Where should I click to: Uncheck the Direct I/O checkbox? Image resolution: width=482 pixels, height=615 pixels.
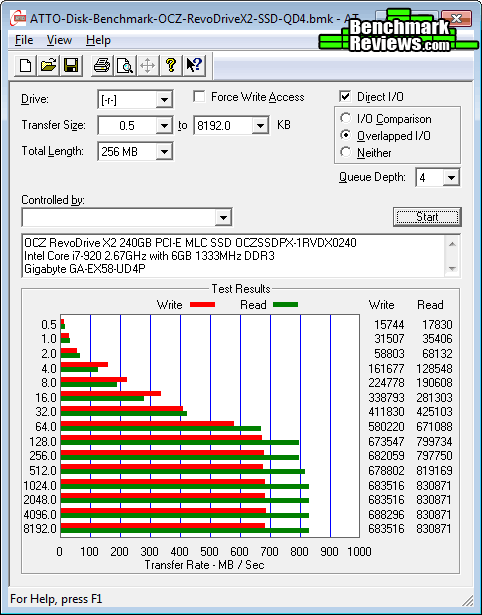(345, 96)
